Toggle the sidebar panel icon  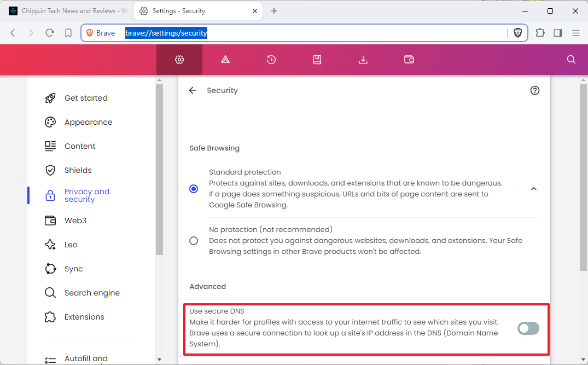click(558, 33)
